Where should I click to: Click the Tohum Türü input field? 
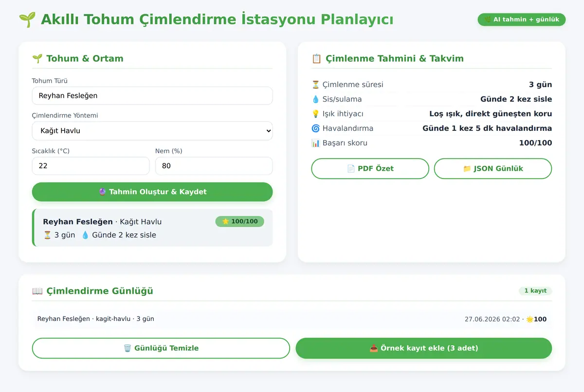click(x=152, y=96)
